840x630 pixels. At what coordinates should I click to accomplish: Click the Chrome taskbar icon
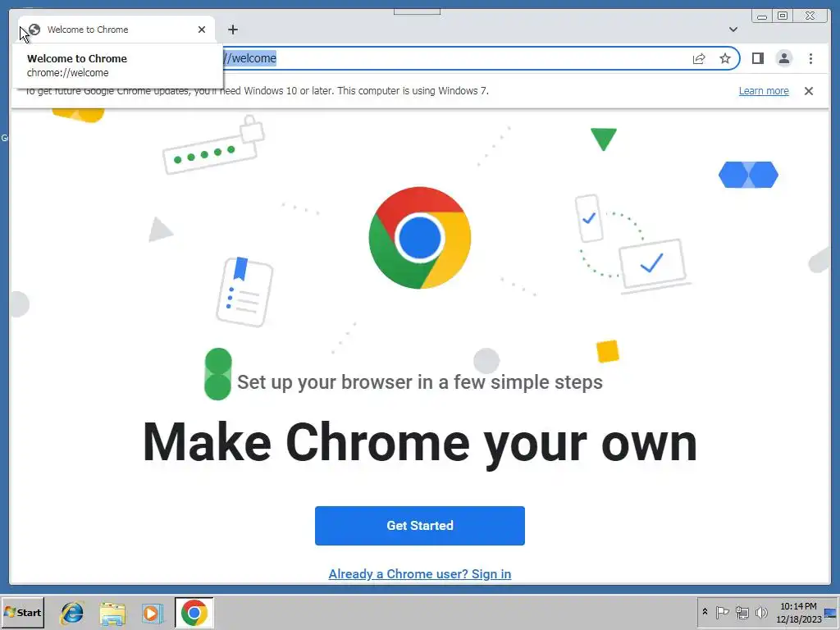tap(194, 612)
